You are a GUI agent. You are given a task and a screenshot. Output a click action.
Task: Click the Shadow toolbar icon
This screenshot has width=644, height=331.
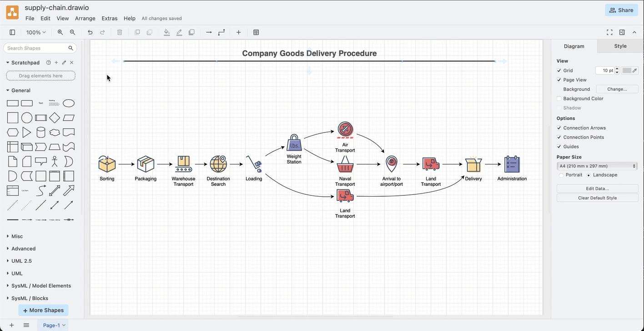(191, 32)
